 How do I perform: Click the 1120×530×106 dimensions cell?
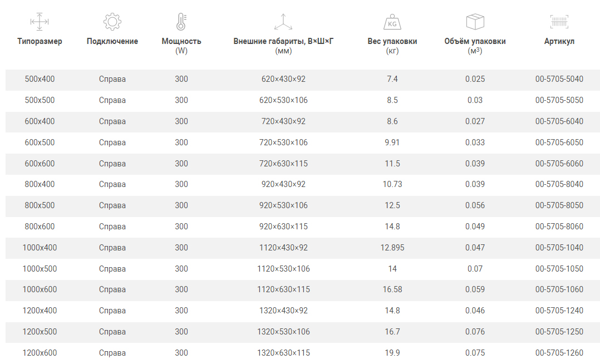(283, 269)
